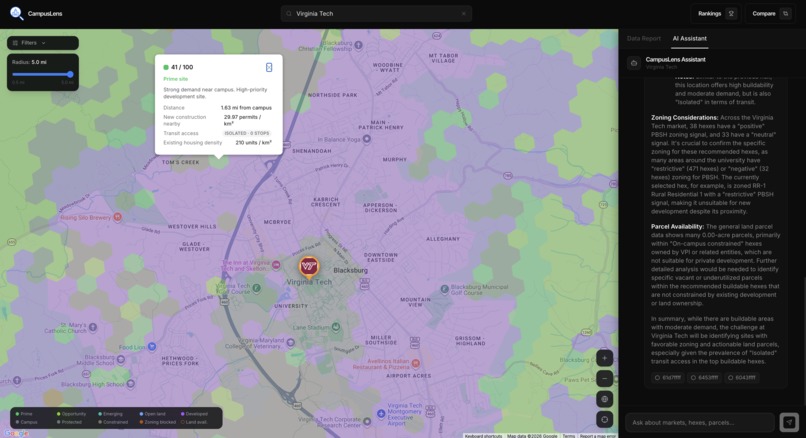Screen dimensions: 806x438
Task: Click the TOM'S CREEK neighborhood label
Action: click(x=180, y=162)
